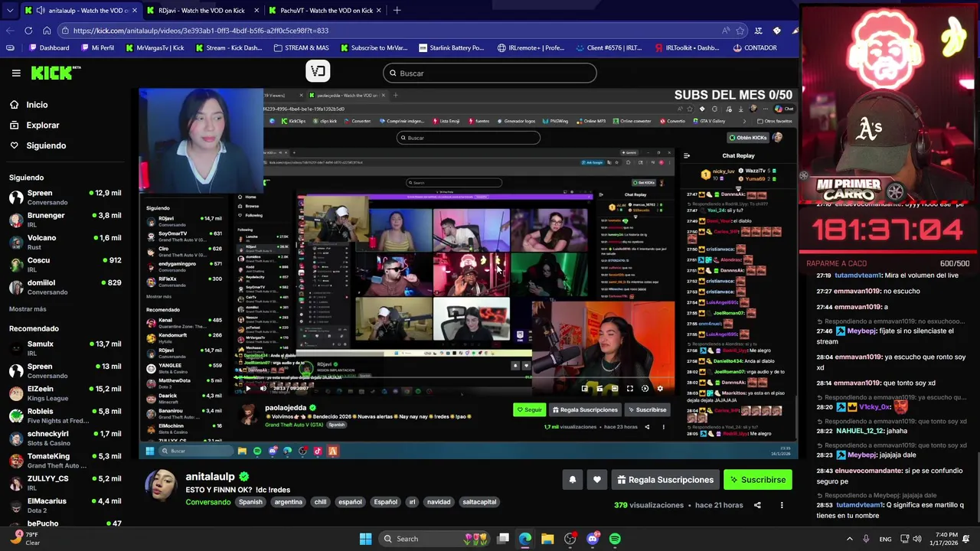
Task: Open the MrVargasTv | Kick bookmark
Action: [154, 47]
